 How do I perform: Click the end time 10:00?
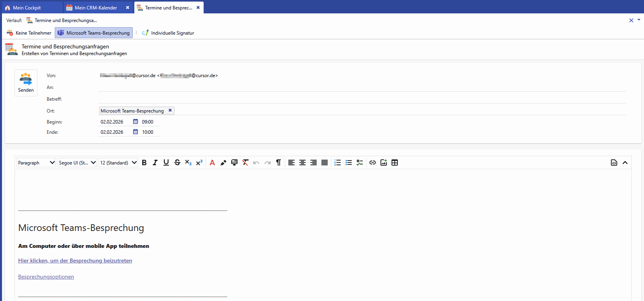148,132
